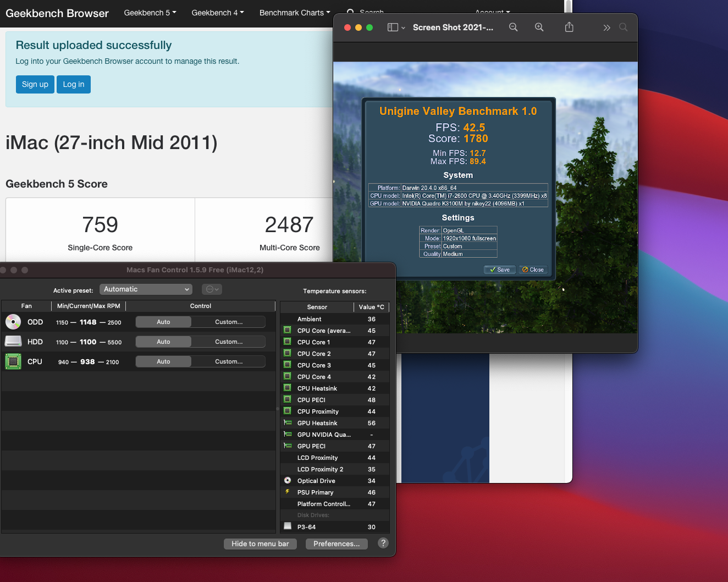Select CPU Core 4 sensor row
The height and width of the screenshot is (582, 728).
click(335, 377)
